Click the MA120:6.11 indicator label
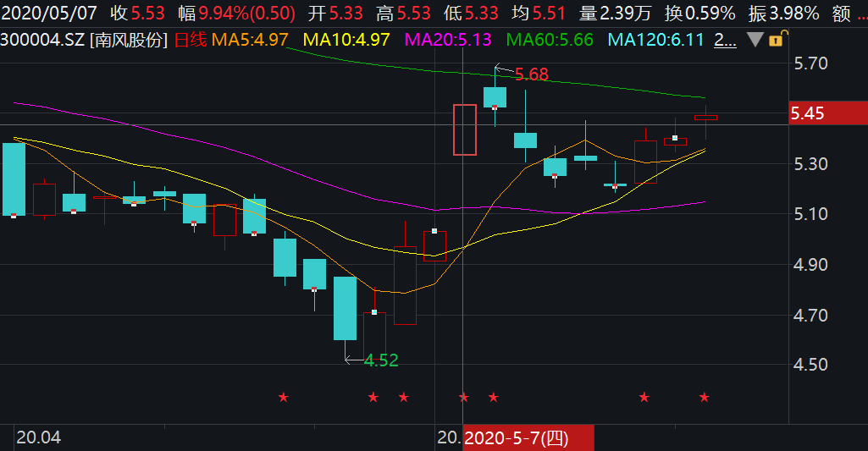The image size is (868, 451). click(655, 40)
